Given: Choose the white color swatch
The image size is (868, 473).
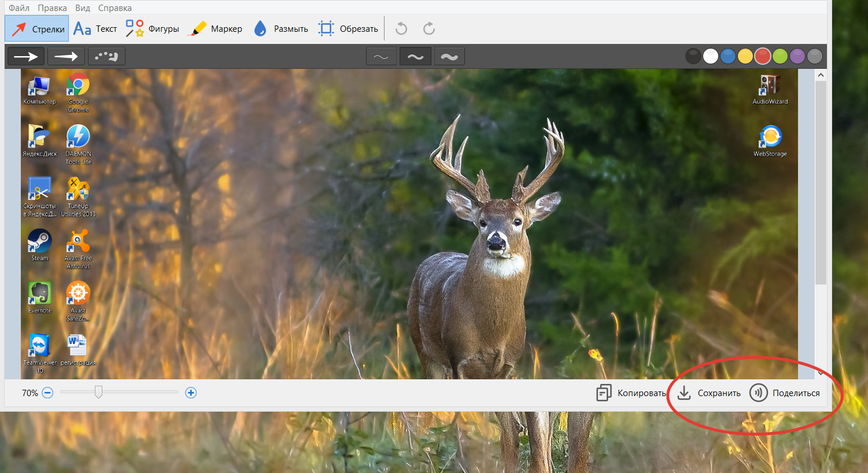Looking at the screenshot, I should click(x=711, y=56).
